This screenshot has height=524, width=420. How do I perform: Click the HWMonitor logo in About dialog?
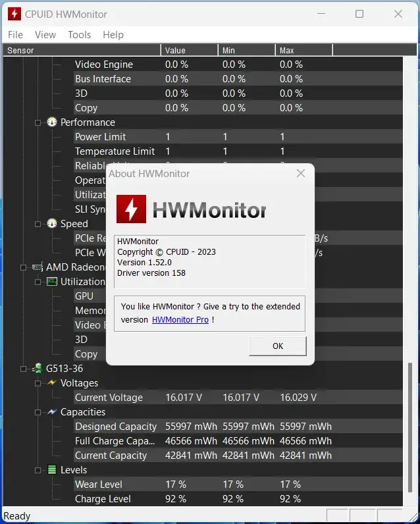tap(131, 209)
